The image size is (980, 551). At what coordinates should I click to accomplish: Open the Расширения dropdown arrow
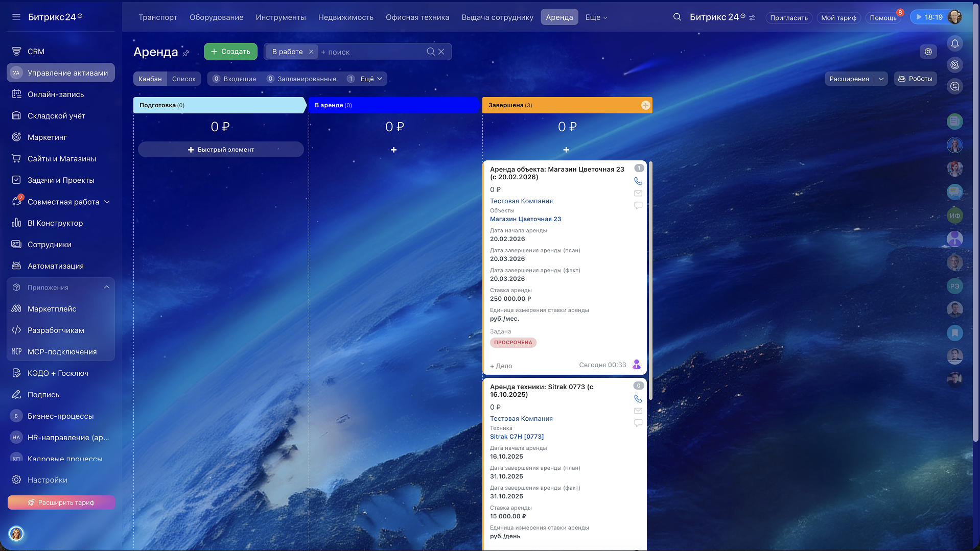coord(881,79)
